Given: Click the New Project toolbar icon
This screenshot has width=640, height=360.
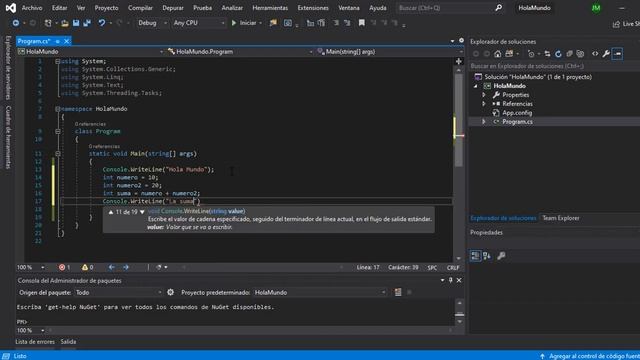Looking at the screenshot, I should 48,23.
